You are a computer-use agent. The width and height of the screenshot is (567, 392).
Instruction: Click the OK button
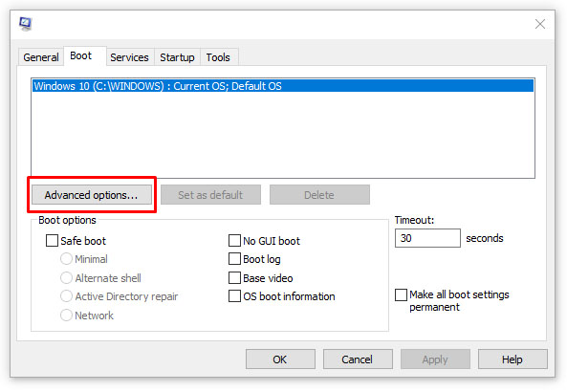[x=280, y=359]
